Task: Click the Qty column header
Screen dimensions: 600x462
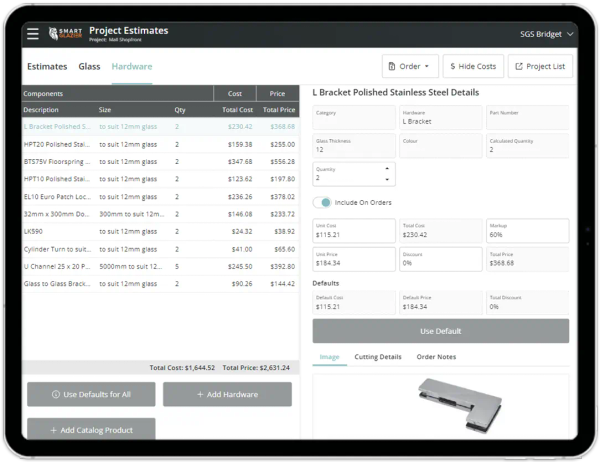Action: 180,110
